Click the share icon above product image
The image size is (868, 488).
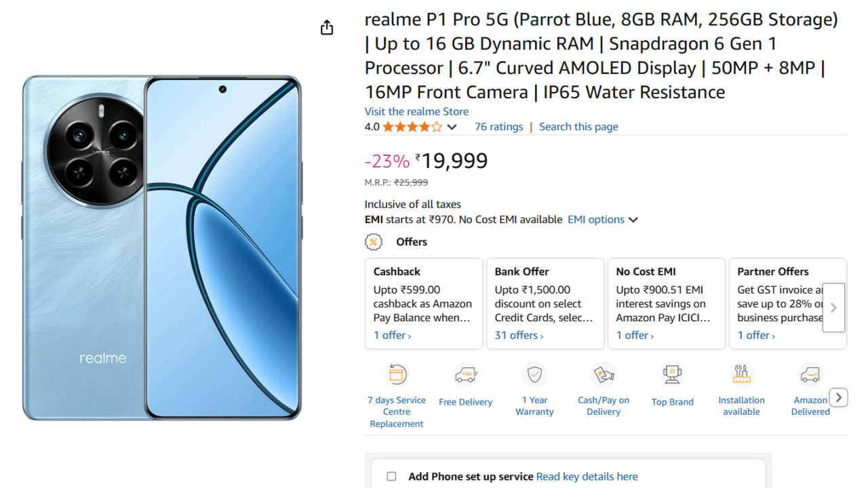(x=327, y=28)
